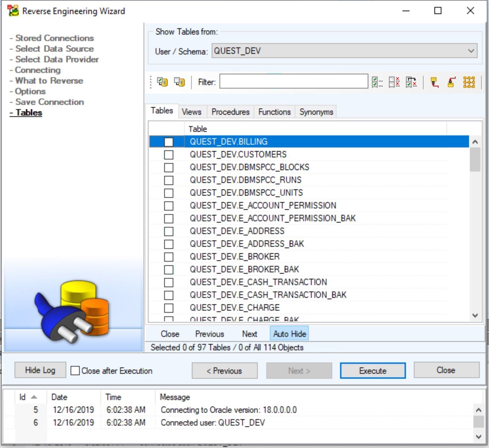
Task: Click the select filtered items icon
Action: pos(377,82)
